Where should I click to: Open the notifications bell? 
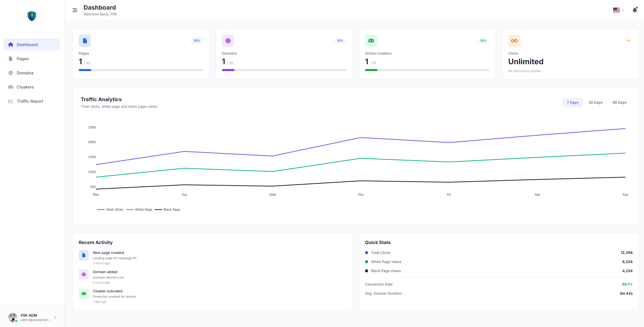pyautogui.click(x=635, y=10)
